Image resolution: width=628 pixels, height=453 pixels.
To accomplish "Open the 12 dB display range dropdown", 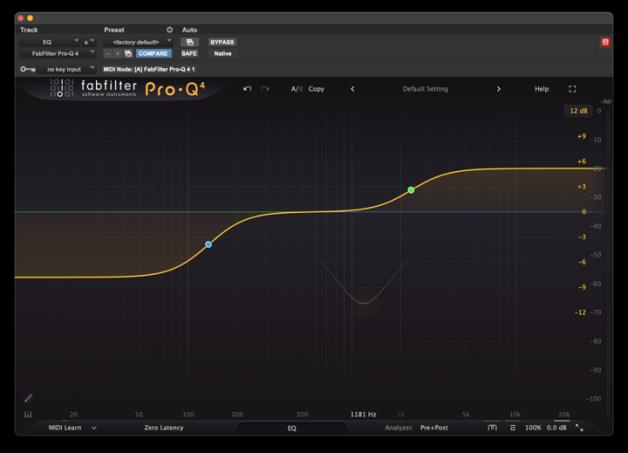I will point(579,111).
